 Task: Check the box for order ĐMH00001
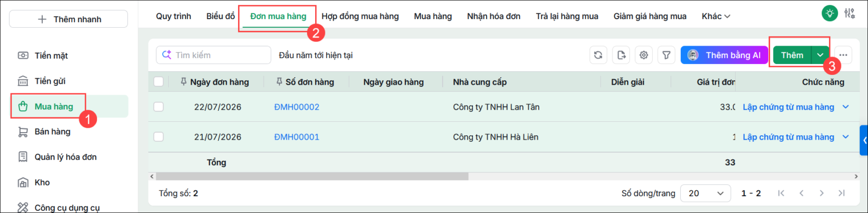(x=158, y=136)
